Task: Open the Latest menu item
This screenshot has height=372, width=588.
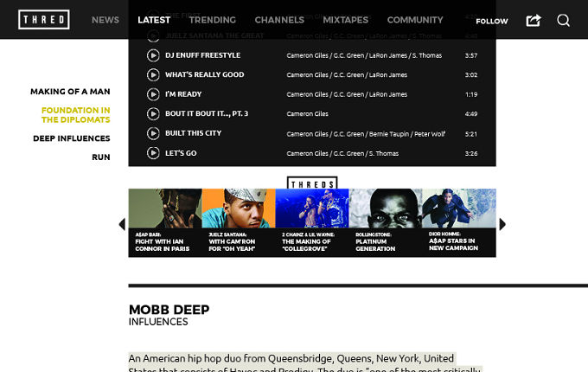Action: [154, 20]
